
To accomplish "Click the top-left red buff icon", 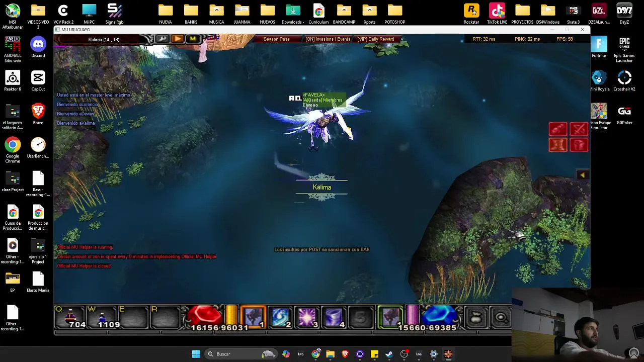I will (x=557, y=129).
